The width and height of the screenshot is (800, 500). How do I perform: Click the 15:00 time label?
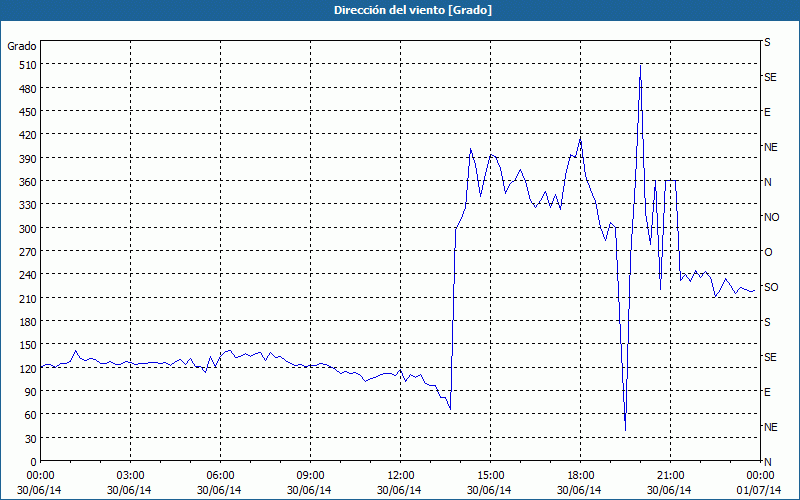pos(490,476)
